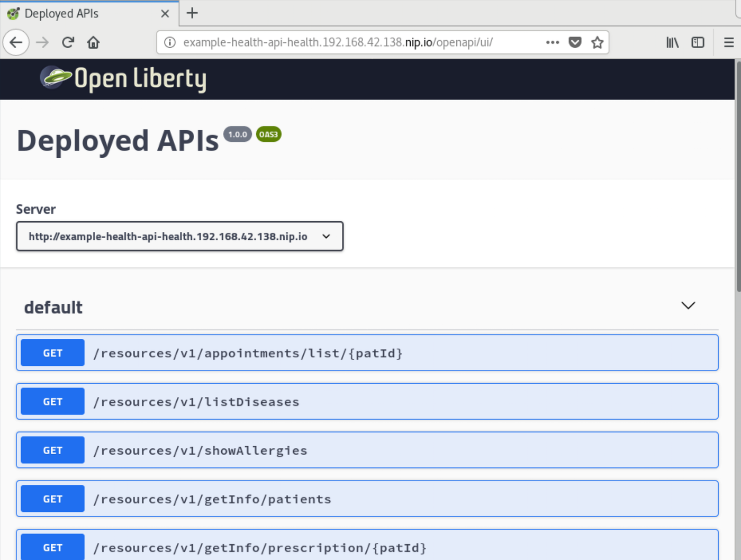Click the OAS3 badge
Viewport: 741px width, 560px height.
[268, 134]
